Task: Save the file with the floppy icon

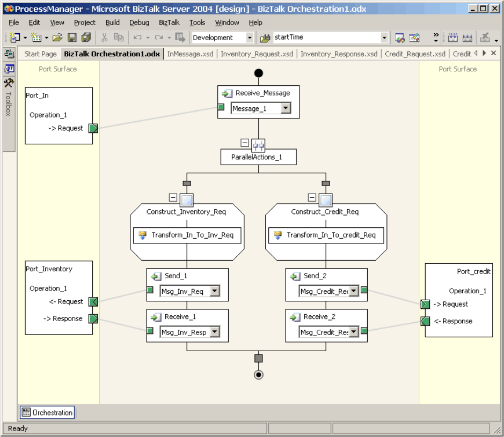Action: point(72,38)
